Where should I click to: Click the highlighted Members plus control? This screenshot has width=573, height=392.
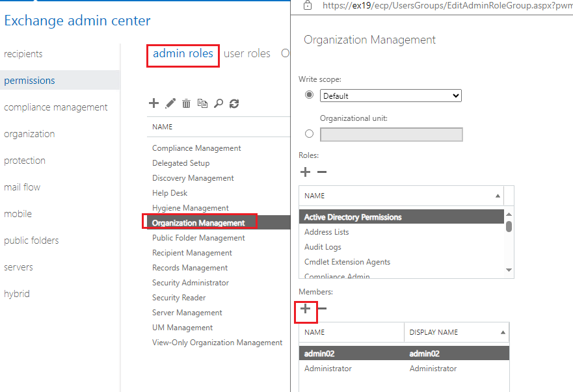pos(305,311)
